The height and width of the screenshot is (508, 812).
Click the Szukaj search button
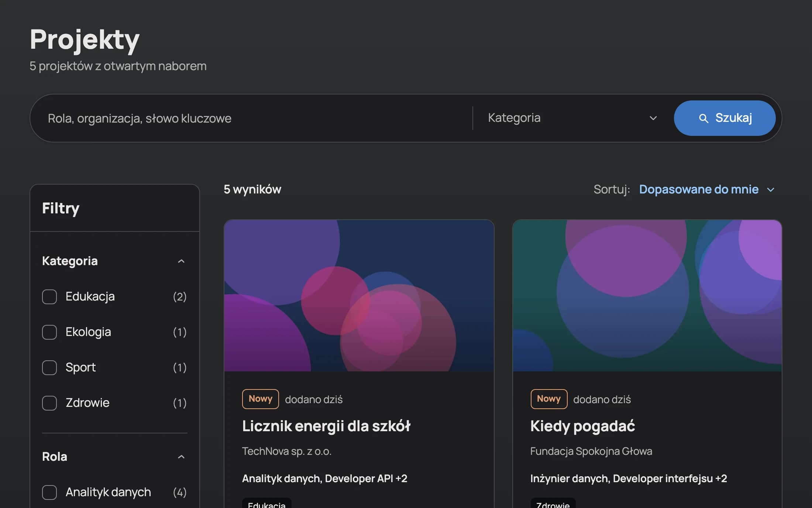coord(725,118)
